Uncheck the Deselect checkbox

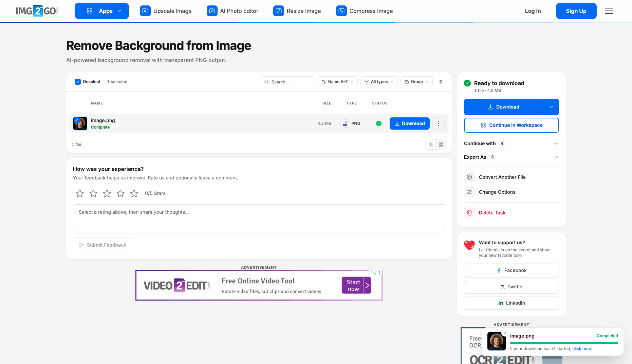[x=78, y=82]
